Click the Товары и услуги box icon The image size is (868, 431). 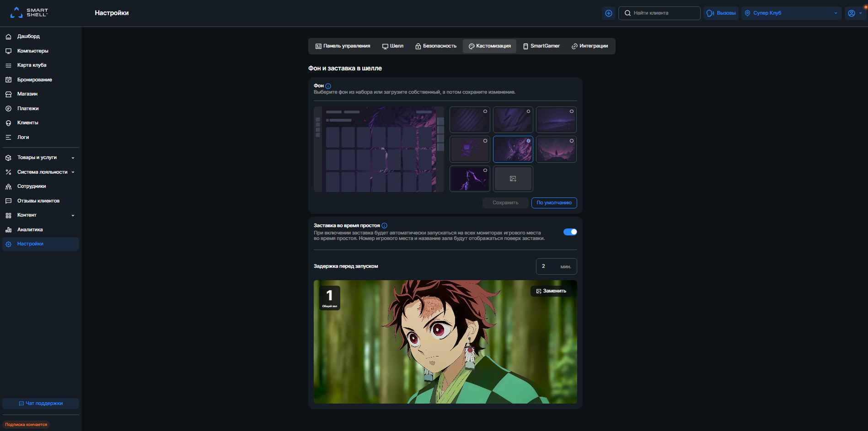pos(8,158)
